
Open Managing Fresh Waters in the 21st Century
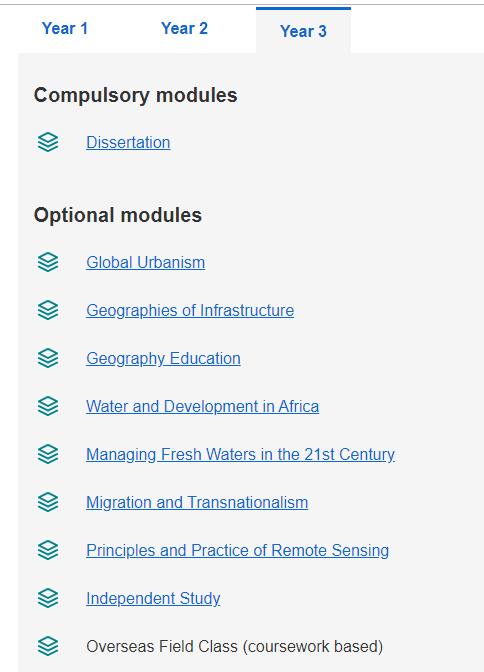point(240,454)
